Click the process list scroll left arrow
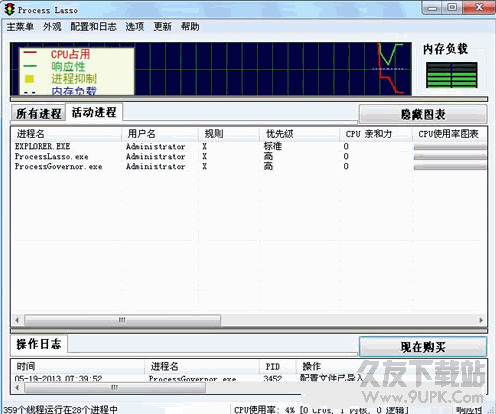The height and width of the screenshot is (414, 496). click(17, 320)
